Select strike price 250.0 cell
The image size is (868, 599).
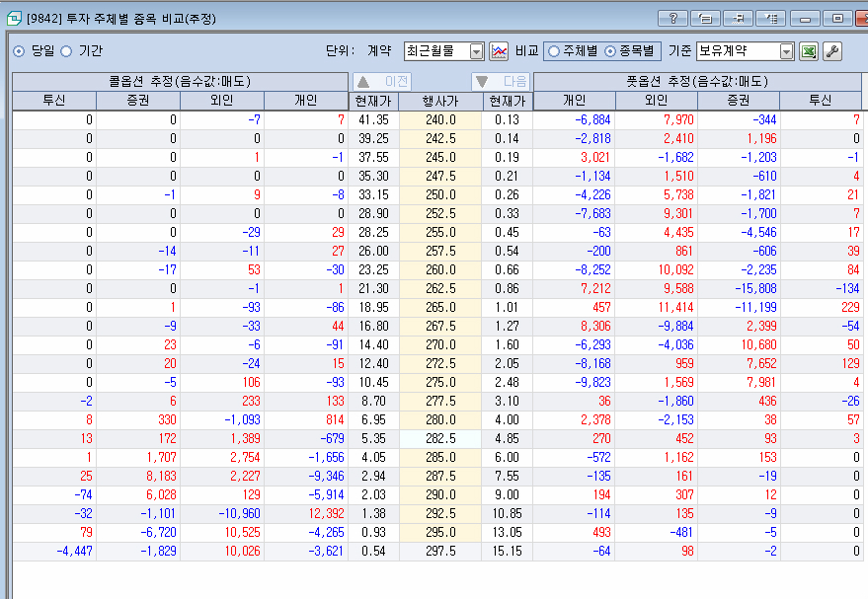[x=440, y=195]
